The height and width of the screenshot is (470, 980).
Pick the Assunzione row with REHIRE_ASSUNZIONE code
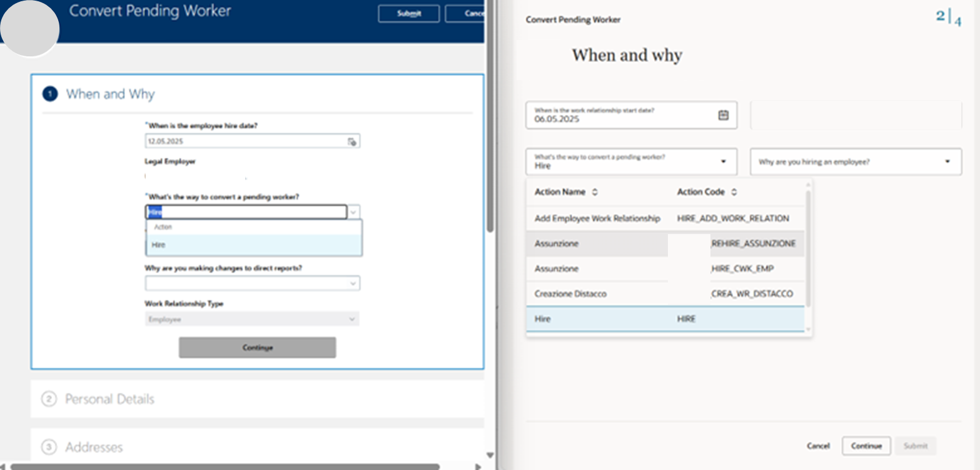(x=665, y=243)
